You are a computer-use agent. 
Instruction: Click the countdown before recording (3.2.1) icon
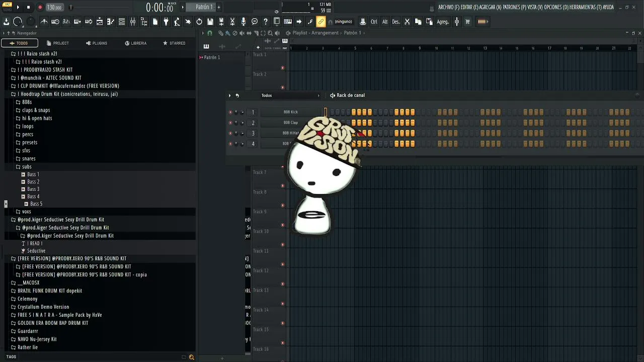click(66, 22)
